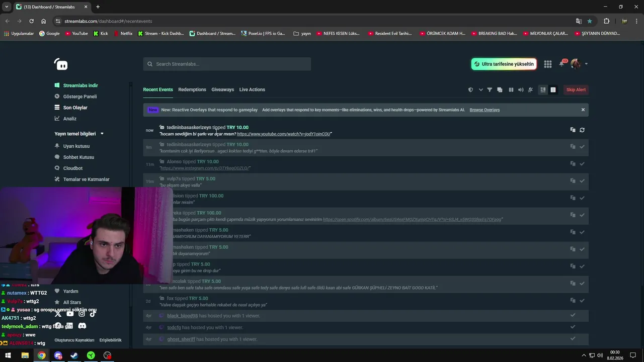Open the translate page icon in the address bar
The image size is (644, 362).
(579, 21)
